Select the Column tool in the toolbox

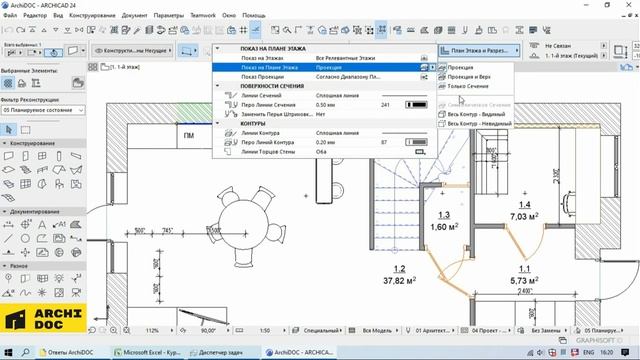[59, 156]
